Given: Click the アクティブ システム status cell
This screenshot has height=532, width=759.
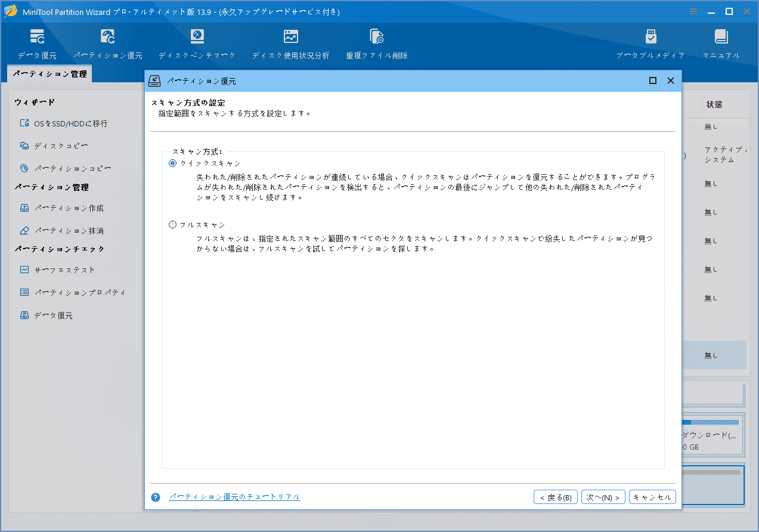Looking at the screenshot, I should (724, 155).
